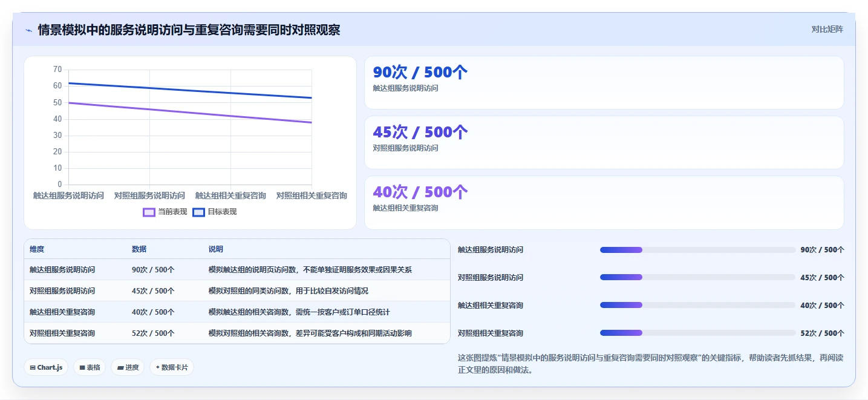Click the Chart.js chip
This screenshot has height=400, width=868.
(x=46, y=367)
